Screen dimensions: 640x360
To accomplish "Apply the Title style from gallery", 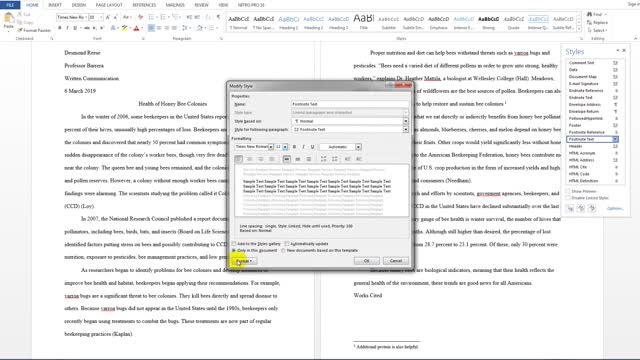I will pos(364,22).
